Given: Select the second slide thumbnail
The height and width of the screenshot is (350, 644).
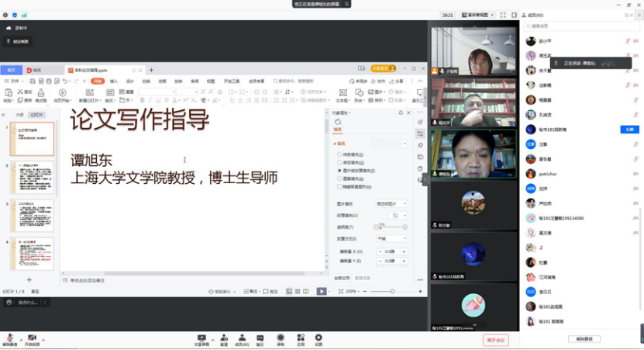Looking at the screenshot, I should (x=33, y=178).
